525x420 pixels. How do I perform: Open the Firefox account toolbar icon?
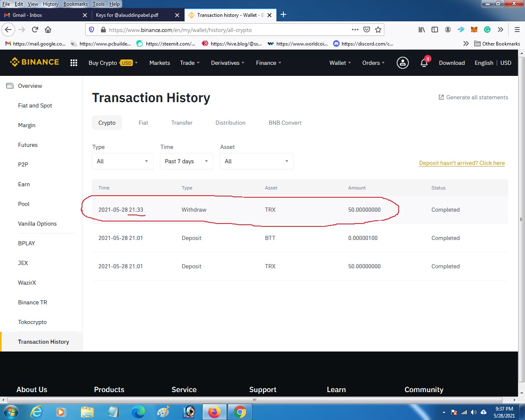point(448,30)
